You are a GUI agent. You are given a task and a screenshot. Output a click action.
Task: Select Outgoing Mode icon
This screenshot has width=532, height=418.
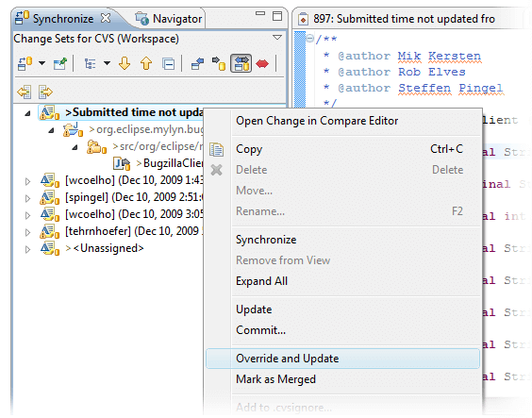219,63
